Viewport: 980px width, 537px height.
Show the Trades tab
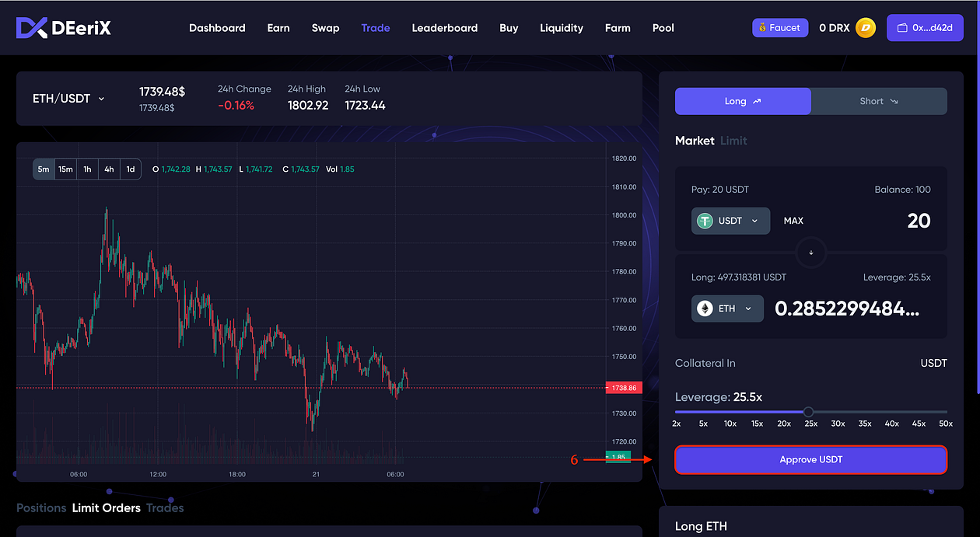coord(165,508)
